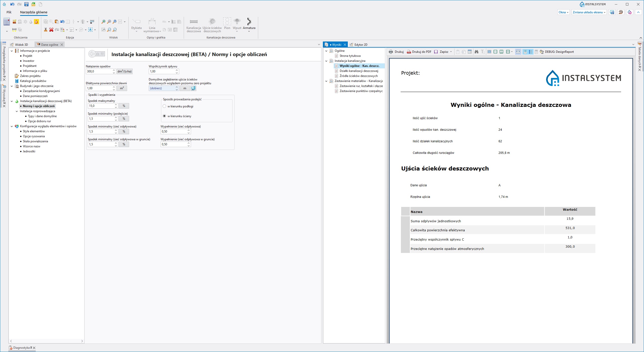Viewport: 644px width, 352px height.
Task: Click DEBUG: DesignReport button
Action: (557, 52)
